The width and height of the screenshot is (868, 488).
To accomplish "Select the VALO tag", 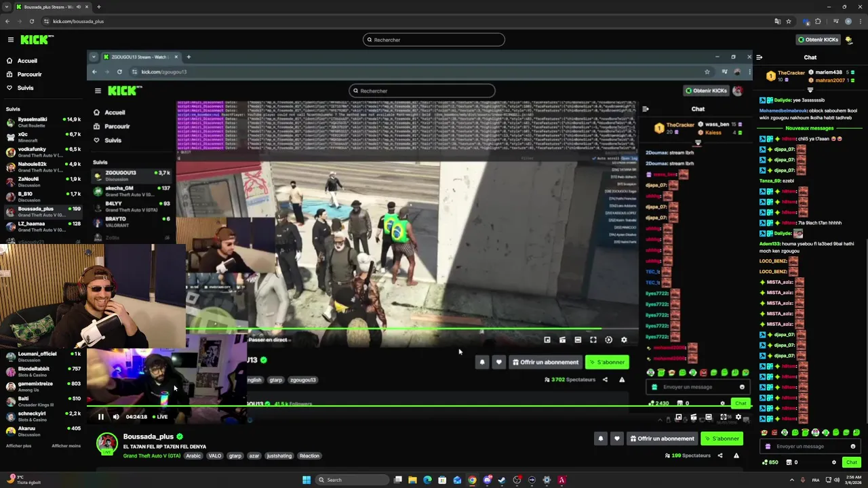I will 214,456.
